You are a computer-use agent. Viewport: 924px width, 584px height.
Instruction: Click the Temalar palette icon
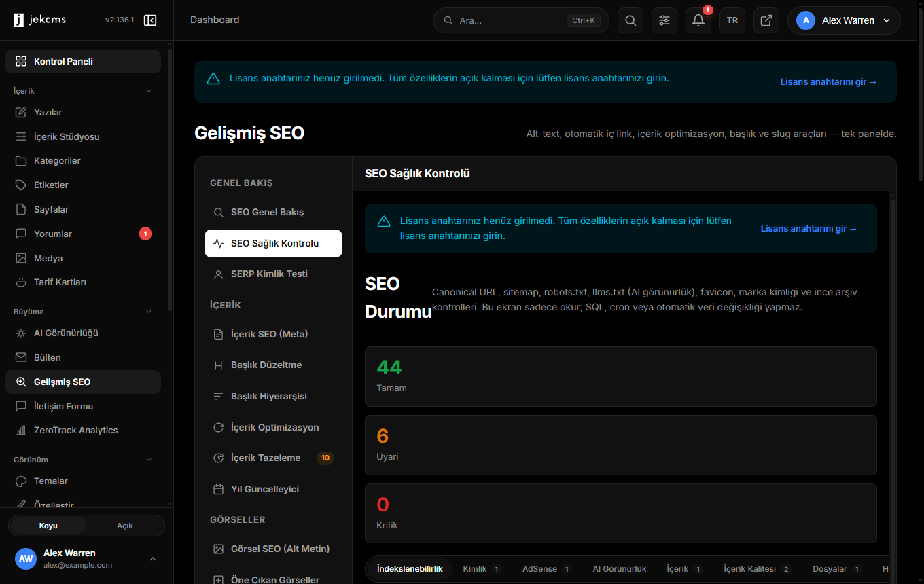tap(21, 481)
